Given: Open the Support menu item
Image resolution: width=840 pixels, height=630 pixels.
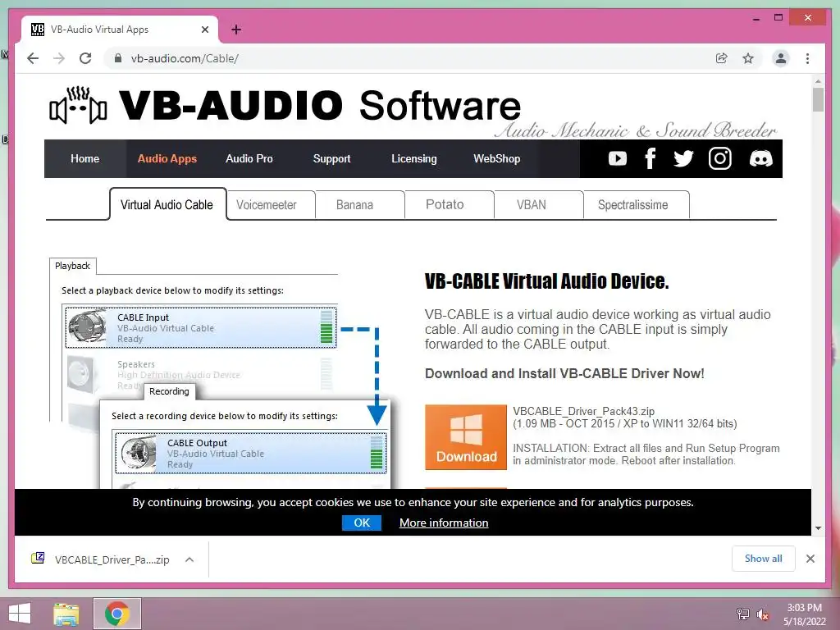Looking at the screenshot, I should point(331,158).
